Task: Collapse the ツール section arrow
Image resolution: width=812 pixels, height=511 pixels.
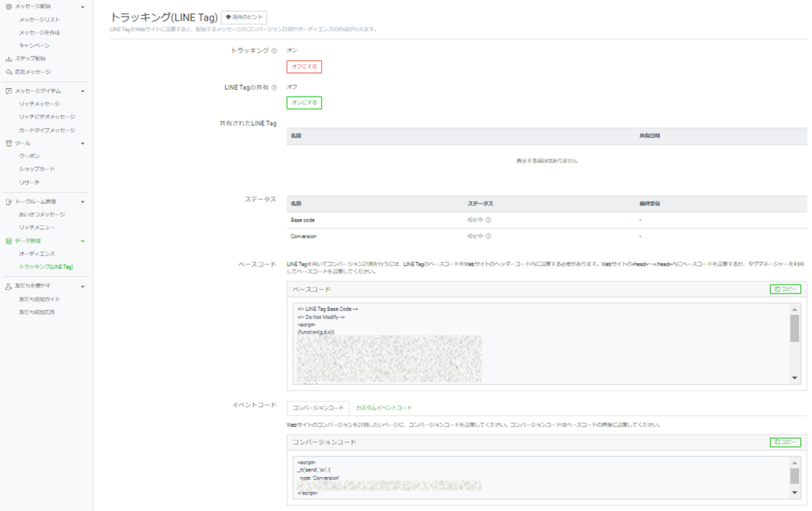Action: tap(82, 144)
